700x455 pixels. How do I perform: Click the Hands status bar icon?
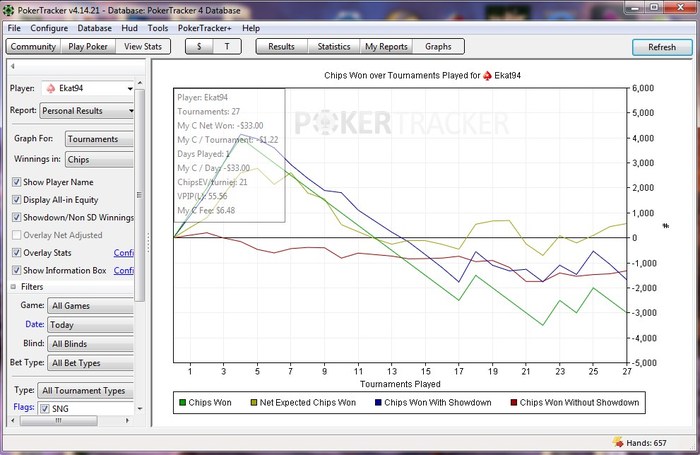(x=618, y=442)
